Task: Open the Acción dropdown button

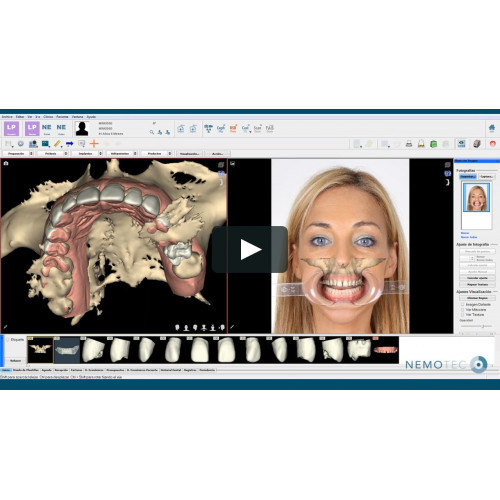Action: [218, 154]
